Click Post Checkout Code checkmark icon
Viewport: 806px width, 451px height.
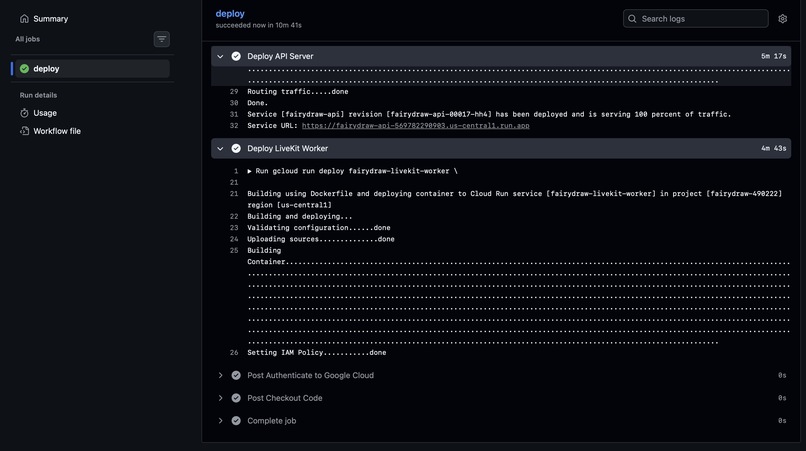(236, 398)
